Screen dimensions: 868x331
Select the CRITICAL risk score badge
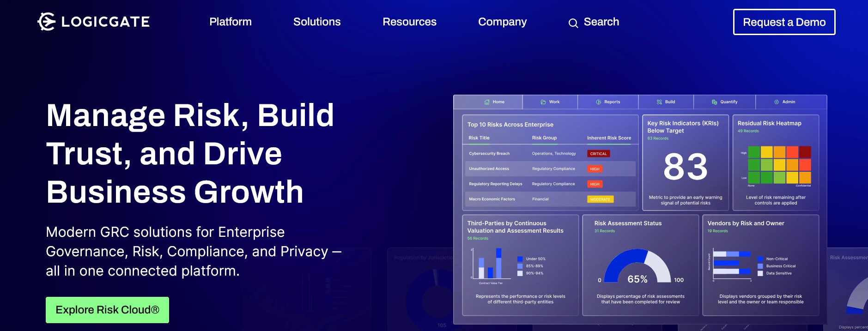click(598, 154)
